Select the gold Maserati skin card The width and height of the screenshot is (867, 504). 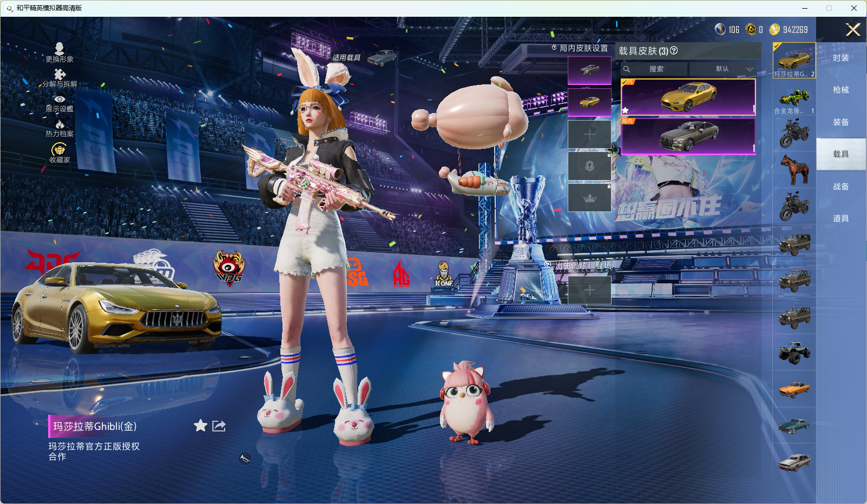688,97
